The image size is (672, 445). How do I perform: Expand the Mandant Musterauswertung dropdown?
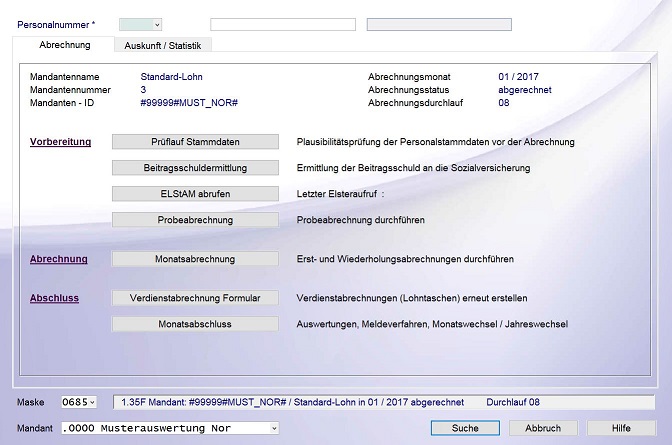click(274, 428)
